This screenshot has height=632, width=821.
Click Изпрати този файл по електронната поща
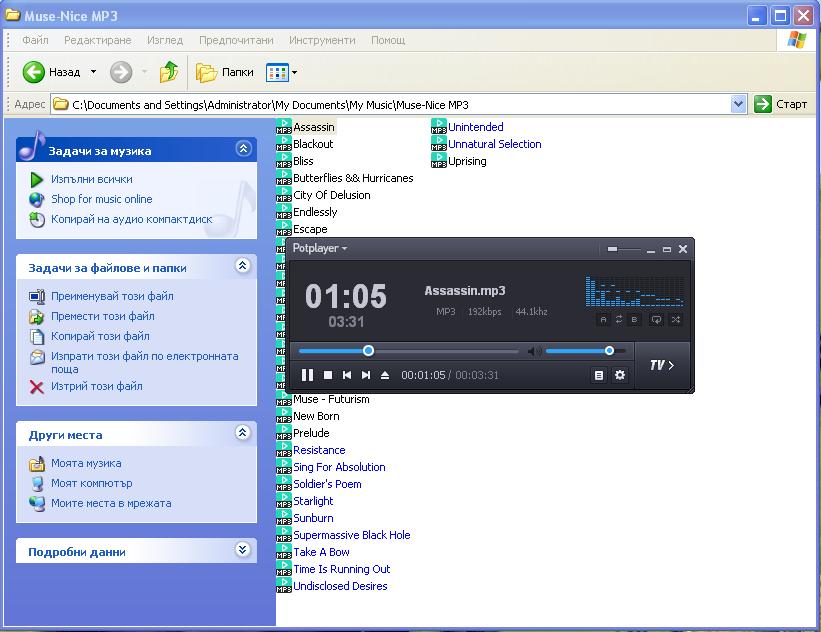[145, 362]
